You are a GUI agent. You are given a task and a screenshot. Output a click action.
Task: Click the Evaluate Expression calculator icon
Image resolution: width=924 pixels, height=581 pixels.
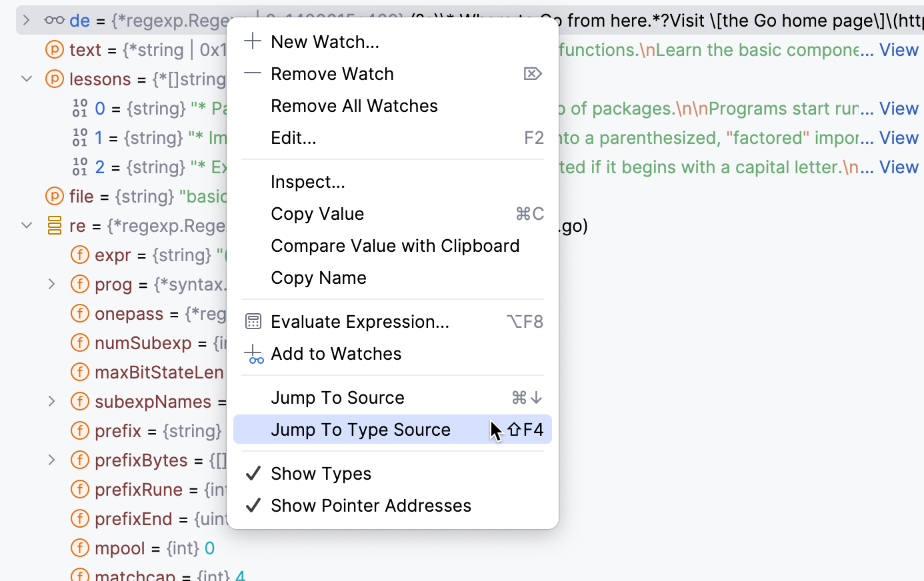tap(253, 321)
